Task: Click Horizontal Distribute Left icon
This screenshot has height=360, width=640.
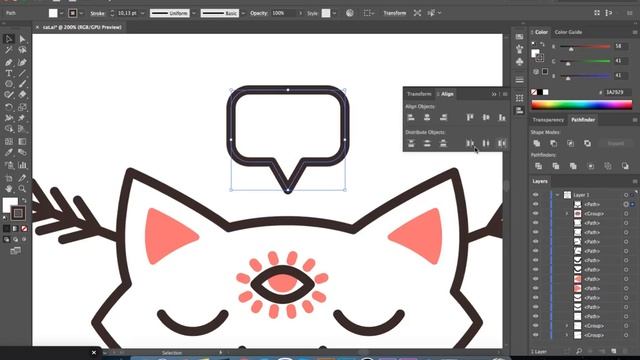Action: click(x=470, y=143)
